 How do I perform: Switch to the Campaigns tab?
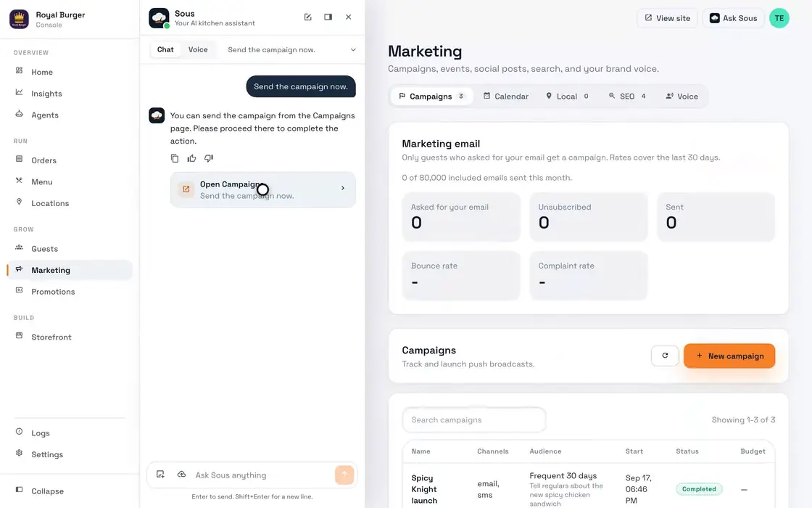tap(431, 97)
